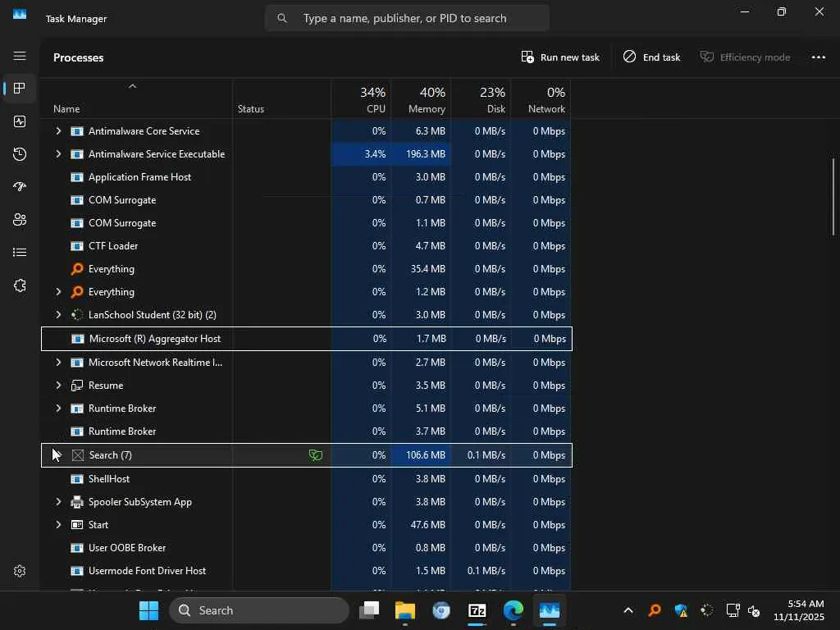
Task: Expand Antimalware Core Service group
Action: pyautogui.click(x=58, y=131)
